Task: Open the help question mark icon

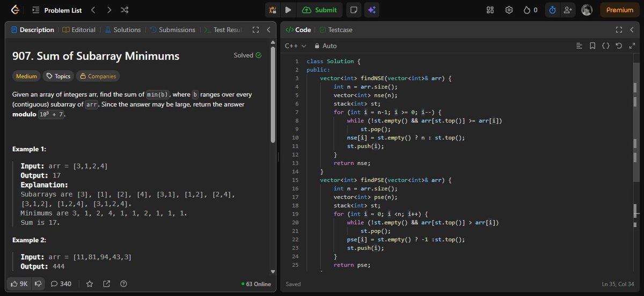Action: click(123, 284)
